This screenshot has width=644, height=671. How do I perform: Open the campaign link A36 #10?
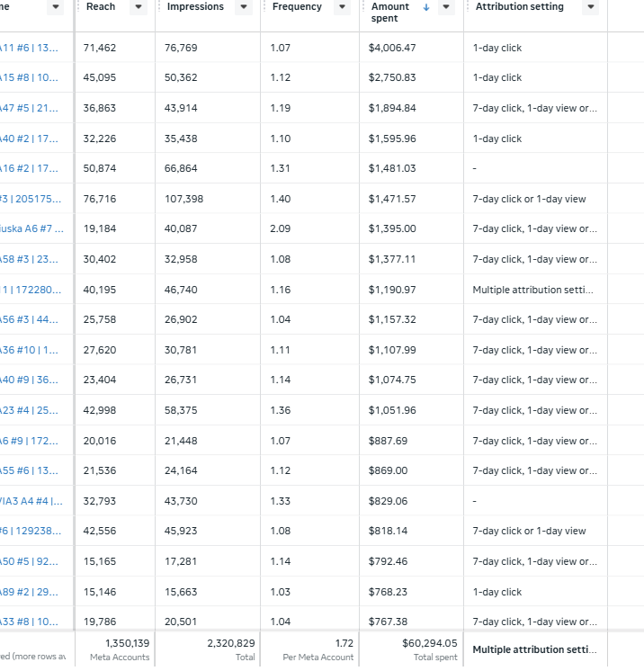[x=29, y=350]
